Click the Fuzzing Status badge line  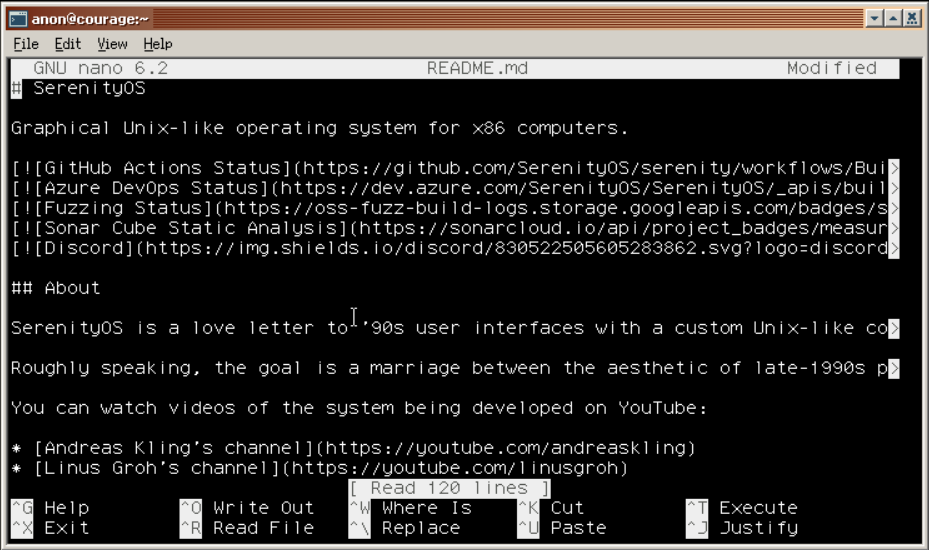454,208
